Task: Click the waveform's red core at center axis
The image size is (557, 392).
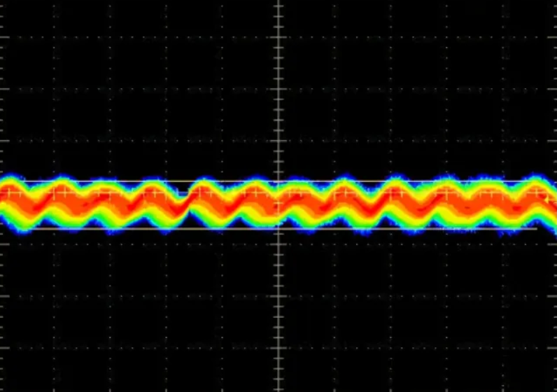Action: tap(278, 203)
